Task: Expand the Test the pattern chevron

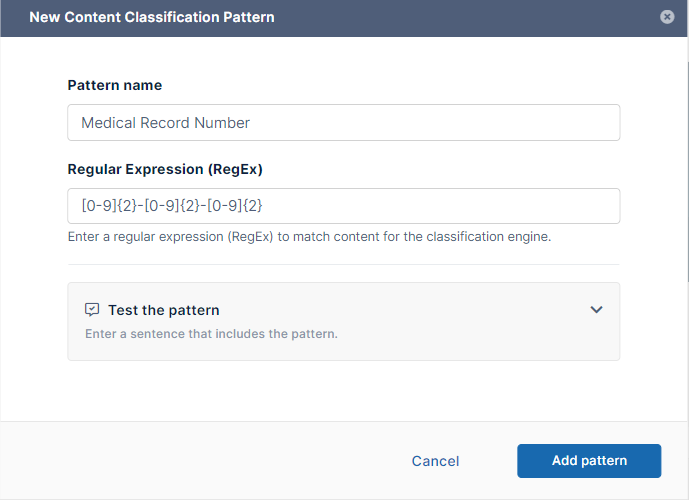Action: [x=596, y=310]
